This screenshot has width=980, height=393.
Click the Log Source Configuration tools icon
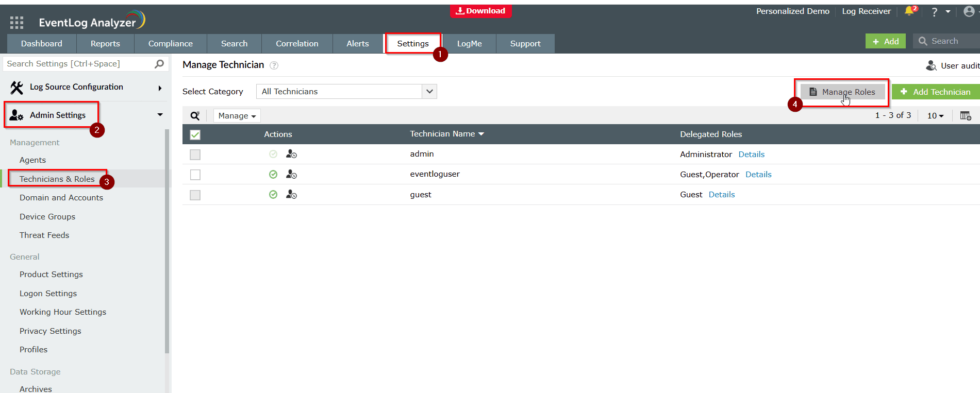click(x=16, y=88)
